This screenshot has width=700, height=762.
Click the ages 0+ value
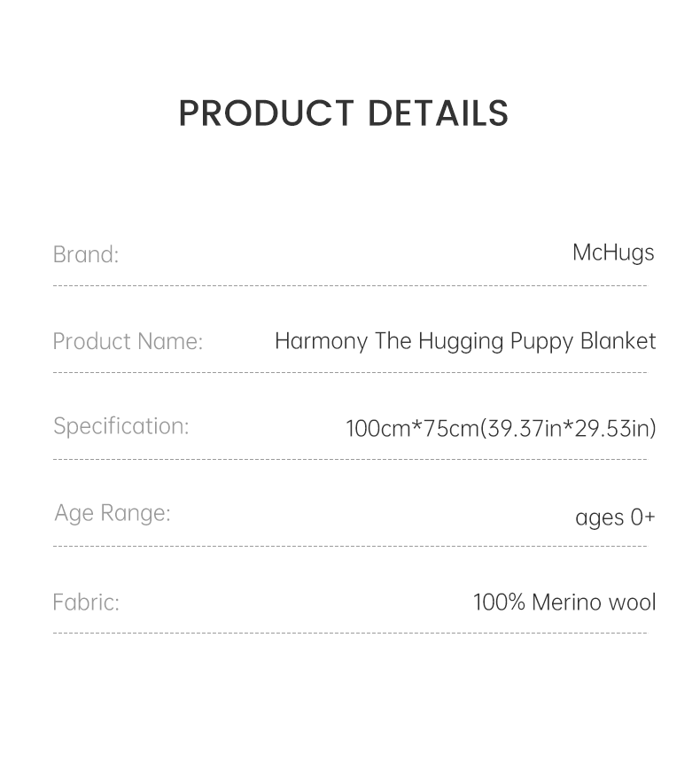coord(615,517)
